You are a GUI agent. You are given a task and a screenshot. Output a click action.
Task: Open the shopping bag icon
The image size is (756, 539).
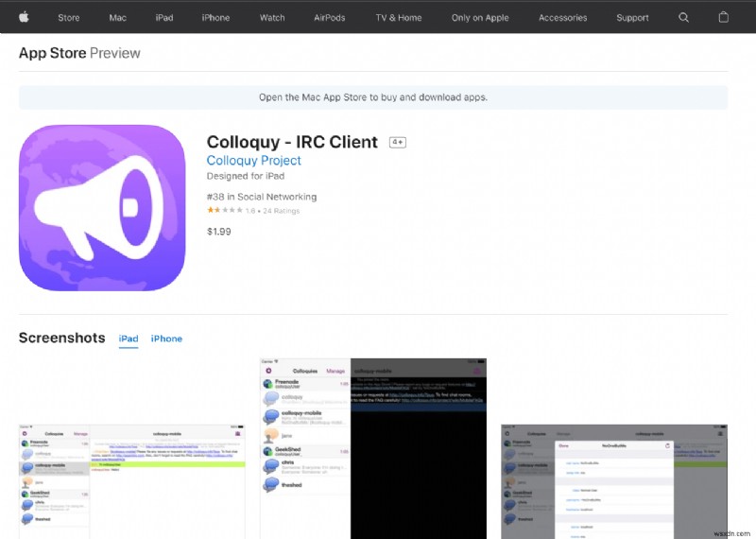(x=723, y=17)
